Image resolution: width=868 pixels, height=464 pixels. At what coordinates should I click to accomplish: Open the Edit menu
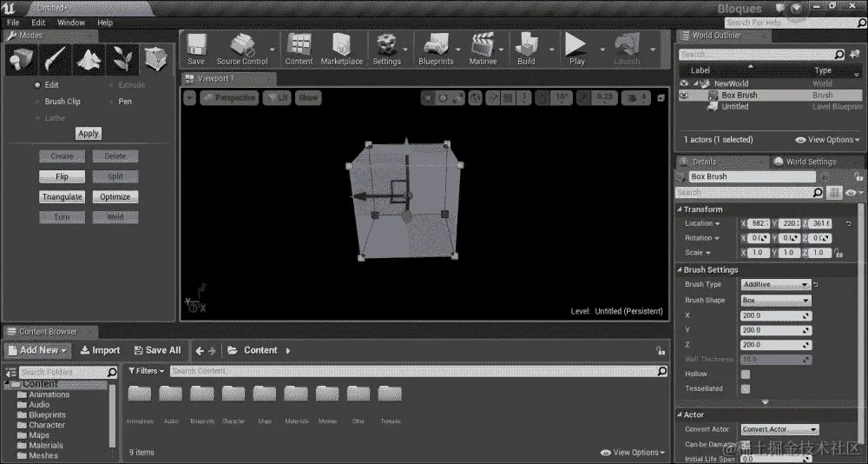[x=38, y=23]
